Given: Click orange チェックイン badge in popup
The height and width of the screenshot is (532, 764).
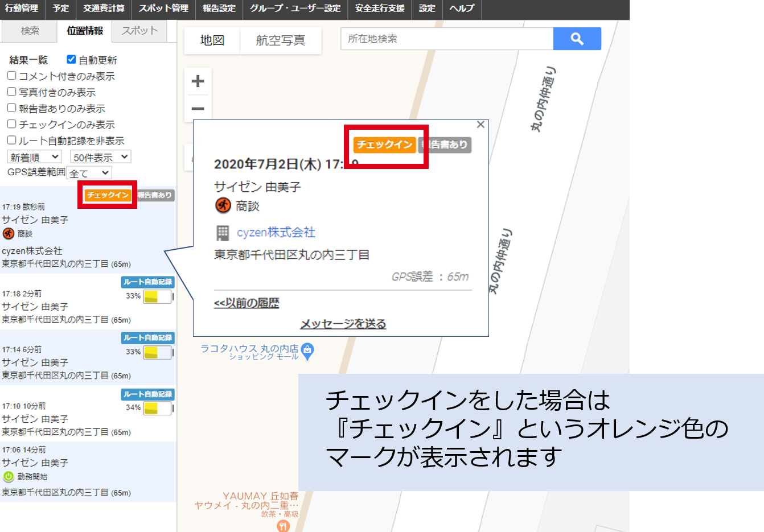Looking at the screenshot, I should [x=384, y=145].
